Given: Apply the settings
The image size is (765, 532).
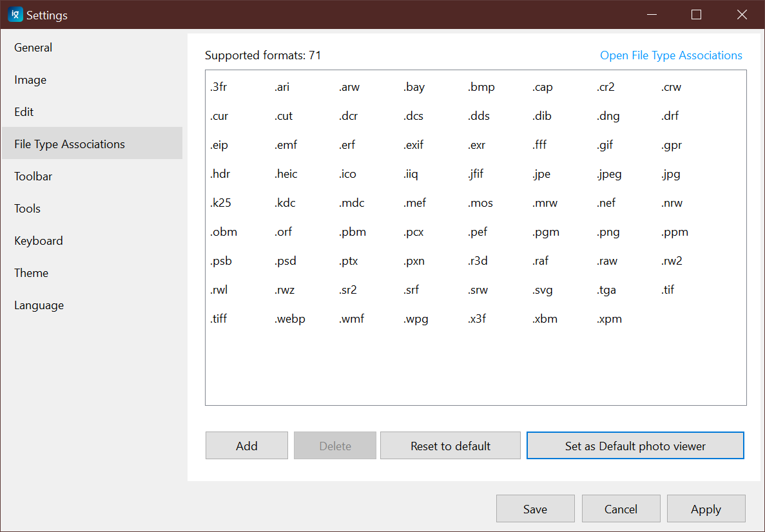Looking at the screenshot, I should [x=706, y=508].
